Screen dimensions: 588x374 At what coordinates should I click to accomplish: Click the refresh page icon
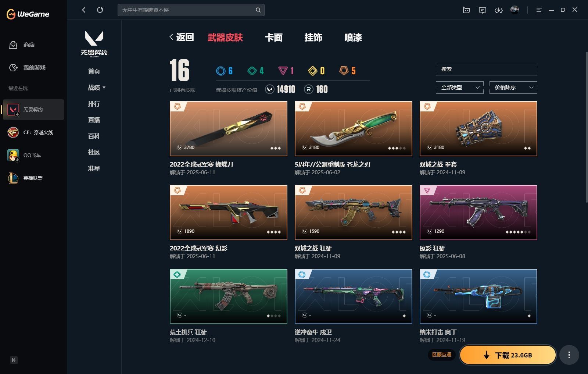click(100, 10)
